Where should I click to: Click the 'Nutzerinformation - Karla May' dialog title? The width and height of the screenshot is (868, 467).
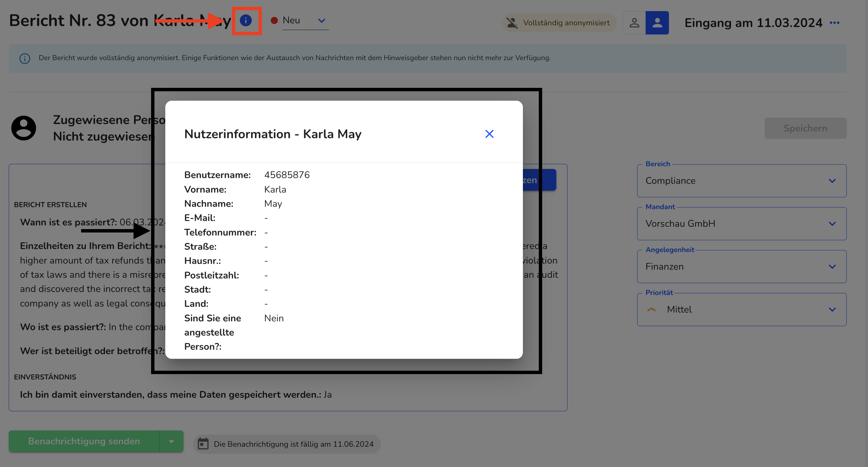[x=273, y=134]
